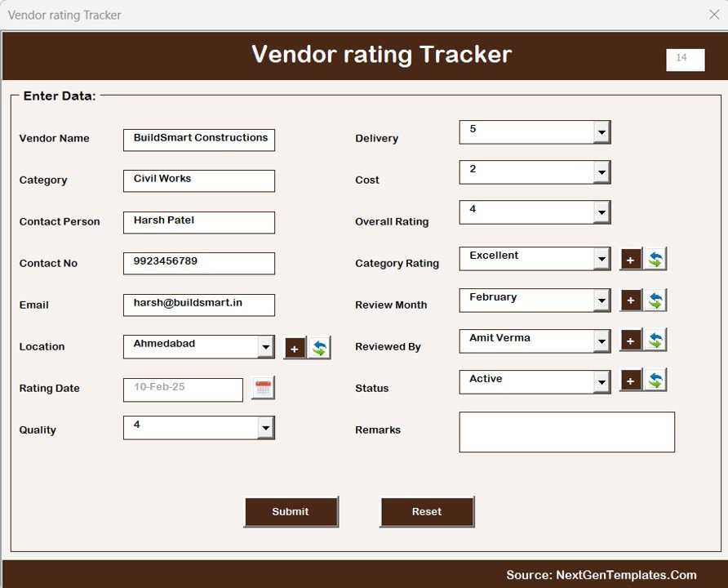Image resolution: width=728 pixels, height=588 pixels.
Task: Click the add (+) icon beside Status
Action: point(631,381)
